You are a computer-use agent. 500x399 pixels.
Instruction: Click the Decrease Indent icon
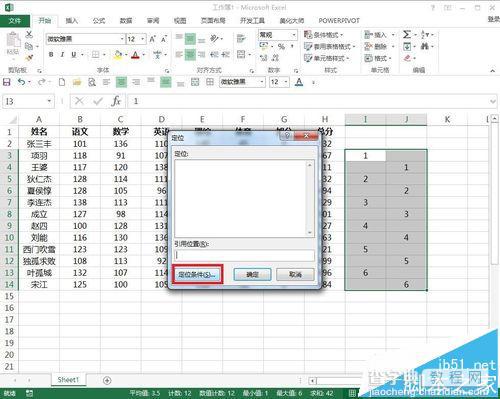click(x=214, y=54)
